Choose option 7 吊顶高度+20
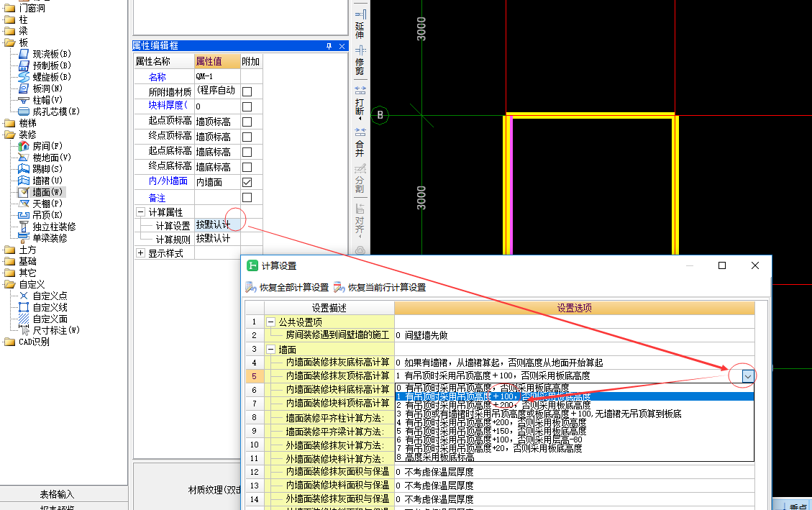 pyautogui.click(x=575, y=448)
